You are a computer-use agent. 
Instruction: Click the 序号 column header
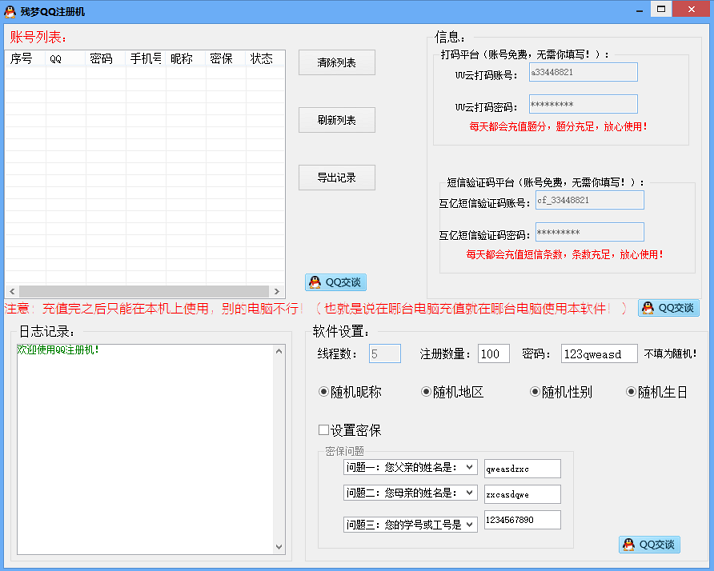click(x=26, y=58)
